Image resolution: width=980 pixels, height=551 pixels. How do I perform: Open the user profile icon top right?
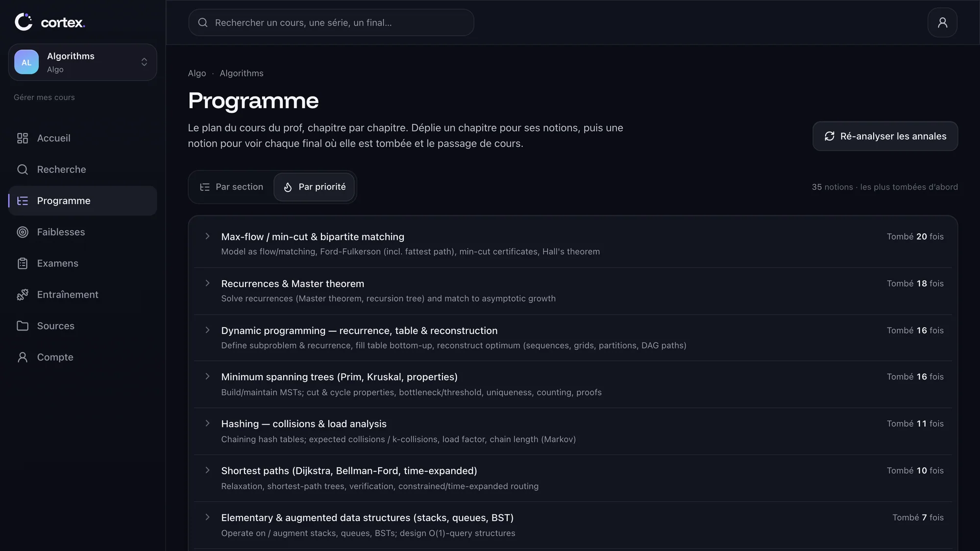[x=942, y=23]
